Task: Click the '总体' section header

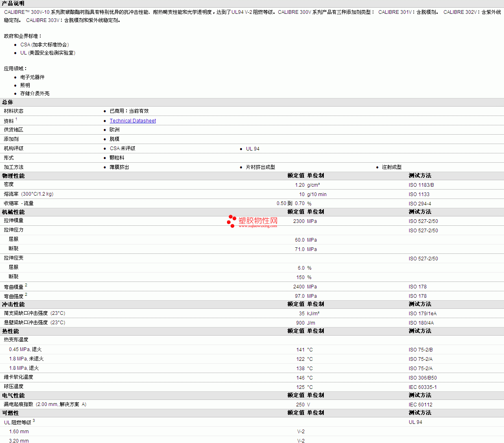Action: 8,103
